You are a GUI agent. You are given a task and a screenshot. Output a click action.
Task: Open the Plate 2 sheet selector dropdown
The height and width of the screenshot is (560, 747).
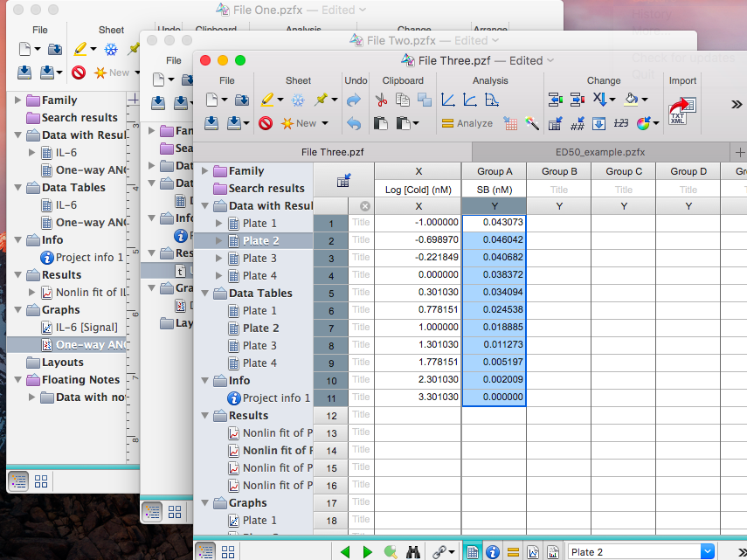pyautogui.click(x=706, y=551)
